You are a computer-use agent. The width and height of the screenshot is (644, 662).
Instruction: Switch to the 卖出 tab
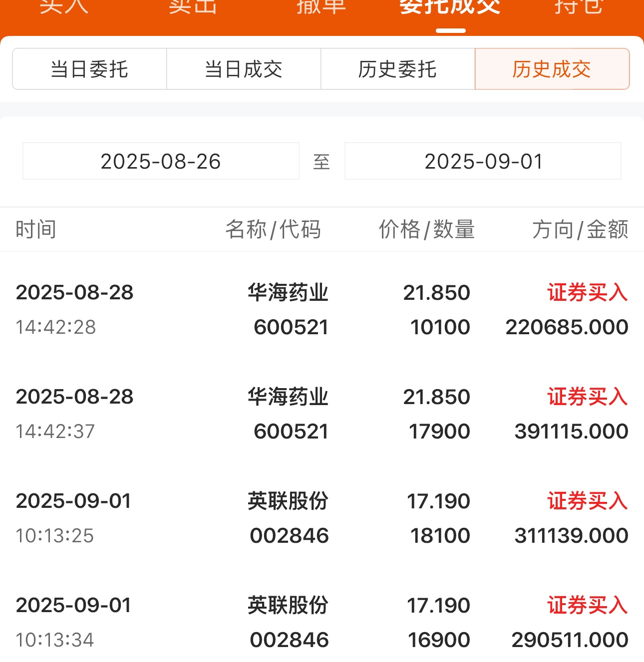[x=193, y=7]
